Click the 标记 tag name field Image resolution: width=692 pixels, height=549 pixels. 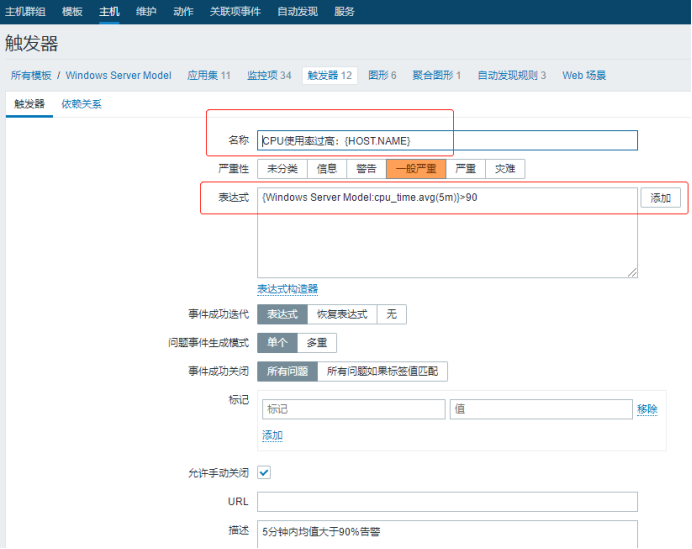[354, 409]
